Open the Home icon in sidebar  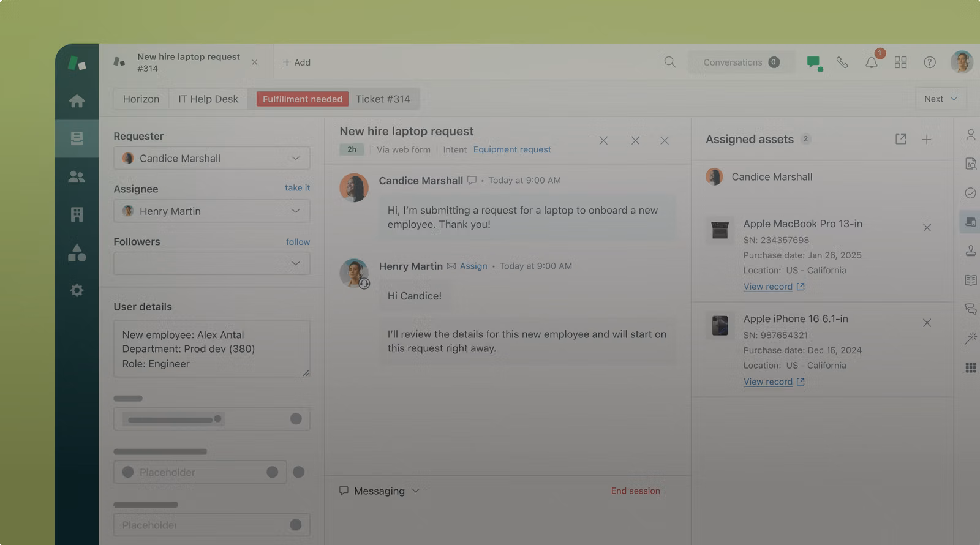coord(77,101)
